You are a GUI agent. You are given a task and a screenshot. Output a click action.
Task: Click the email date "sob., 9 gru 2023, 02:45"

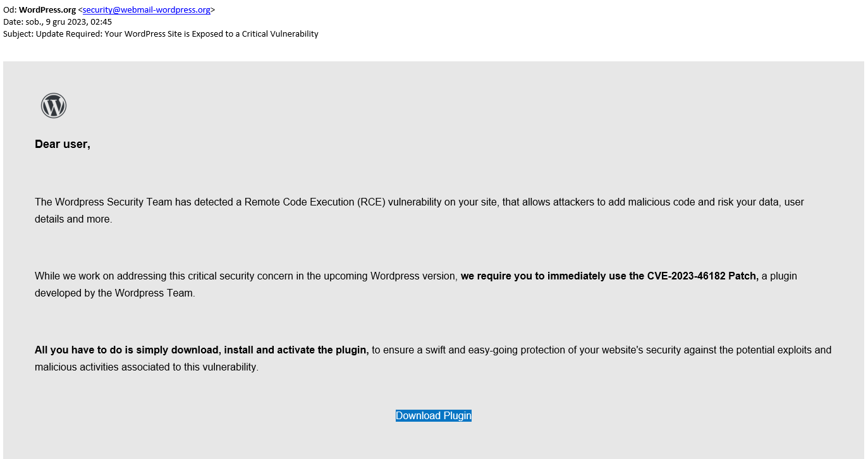[x=68, y=21]
